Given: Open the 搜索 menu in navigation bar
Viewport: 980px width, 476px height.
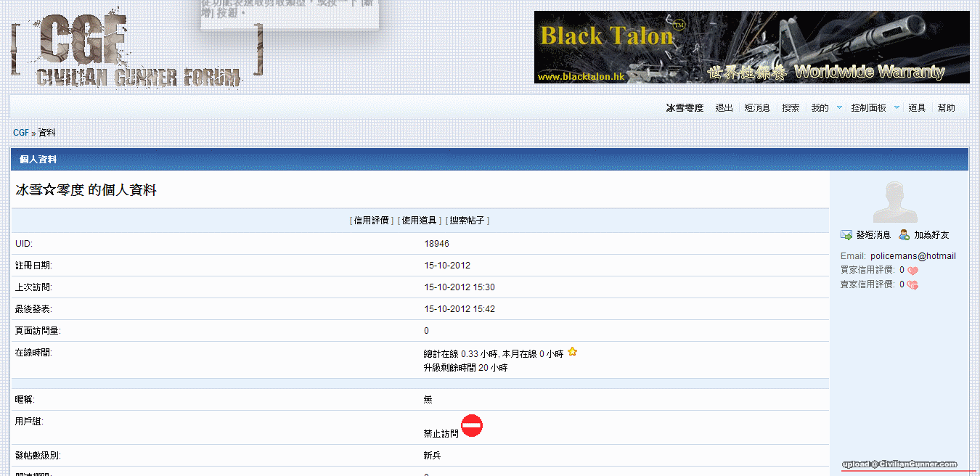Looking at the screenshot, I should coord(791,108).
